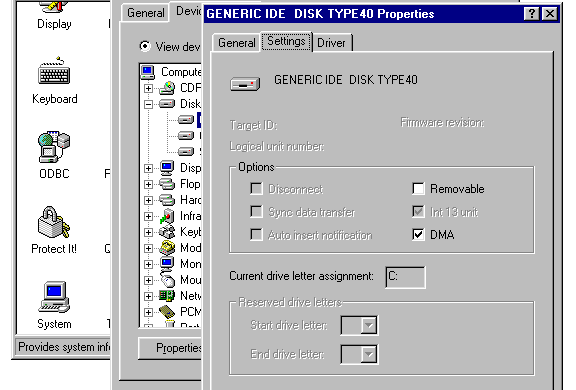Click the Current drive letter assignment field
Viewport: 576px width, 390px height.
coord(406,277)
